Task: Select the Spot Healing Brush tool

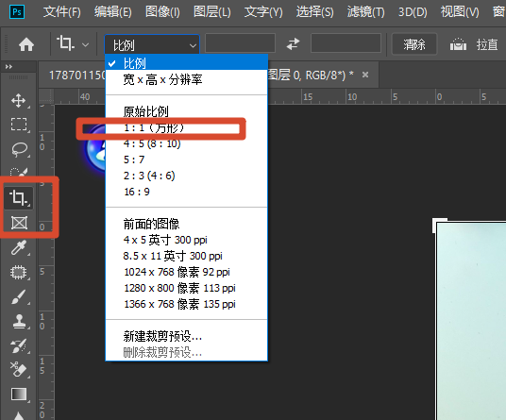Action: pyautogui.click(x=19, y=272)
